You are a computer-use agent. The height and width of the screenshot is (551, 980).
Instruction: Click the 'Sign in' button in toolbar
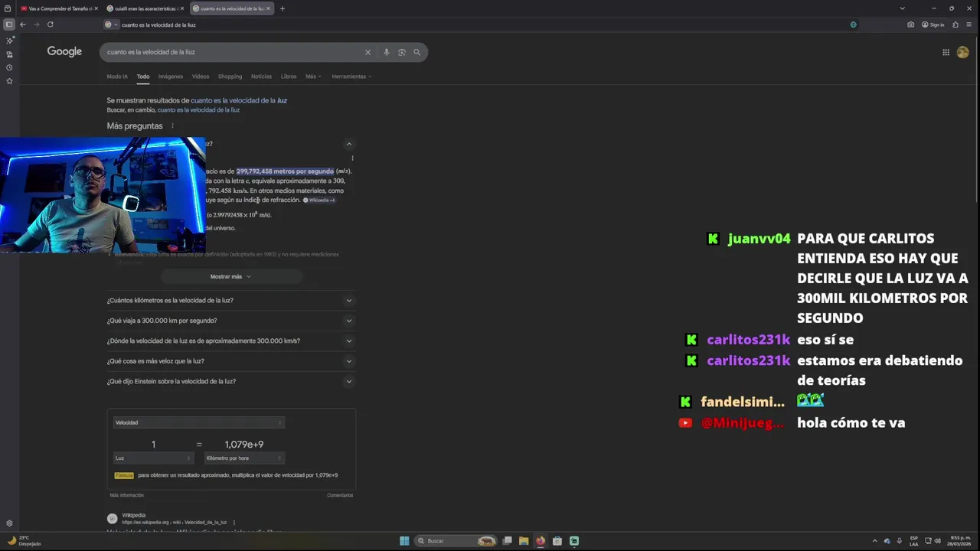(x=933, y=24)
